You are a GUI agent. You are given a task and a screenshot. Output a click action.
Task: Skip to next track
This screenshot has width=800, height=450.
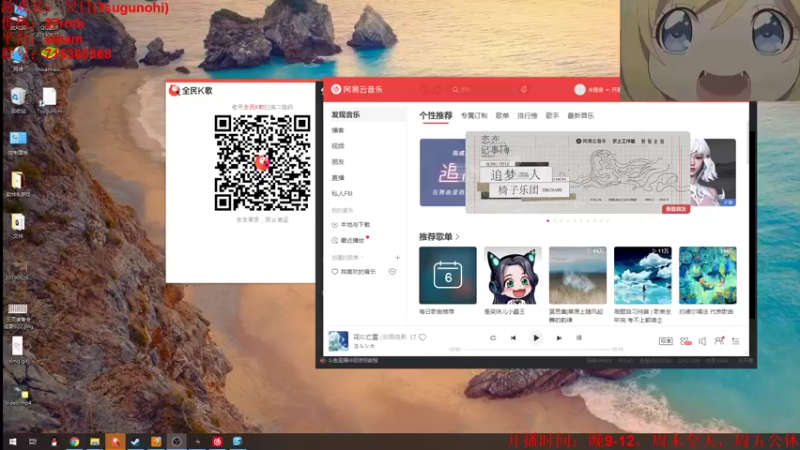coord(559,338)
